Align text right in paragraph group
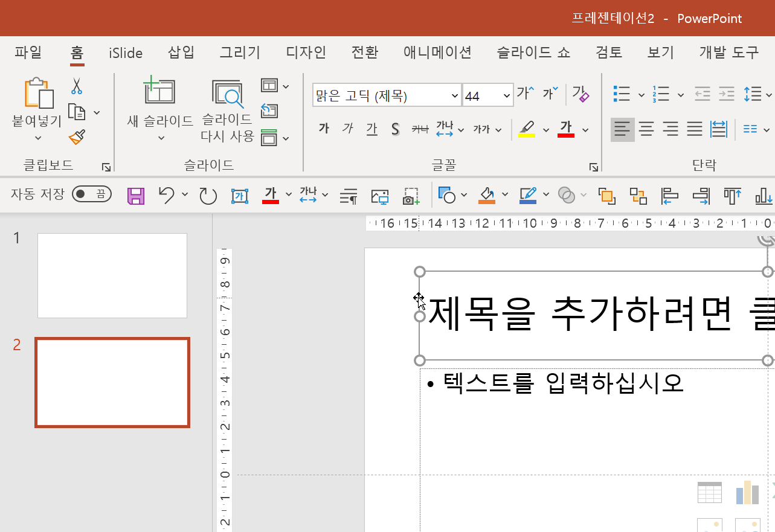 (670, 129)
